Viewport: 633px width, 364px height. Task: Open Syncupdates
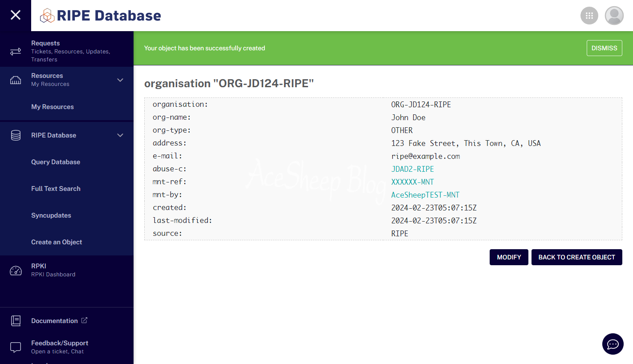(x=51, y=215)
